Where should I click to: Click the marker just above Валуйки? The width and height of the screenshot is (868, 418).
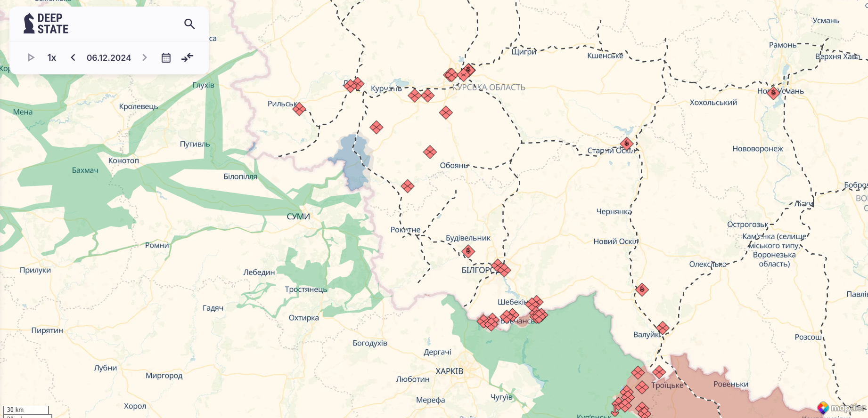pyautogui.click(x=663, y=328)
